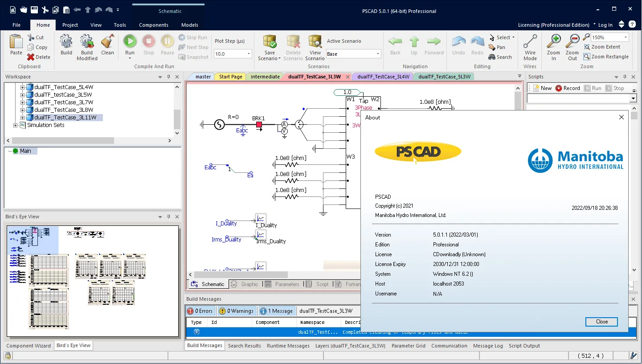Expand dualTF_TestCase_5L4W tree node
The image size is (642, 364).
tap(22, 87)
